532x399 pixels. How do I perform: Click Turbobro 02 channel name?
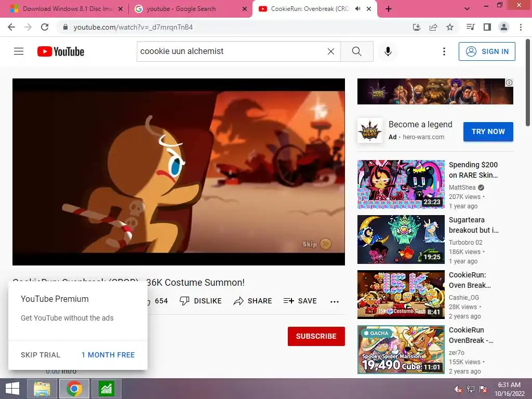465,243
